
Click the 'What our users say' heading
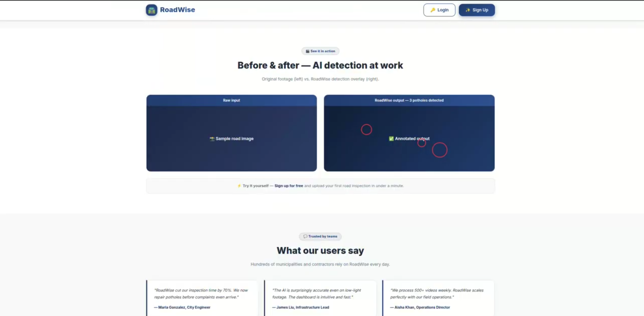[320, 250]
